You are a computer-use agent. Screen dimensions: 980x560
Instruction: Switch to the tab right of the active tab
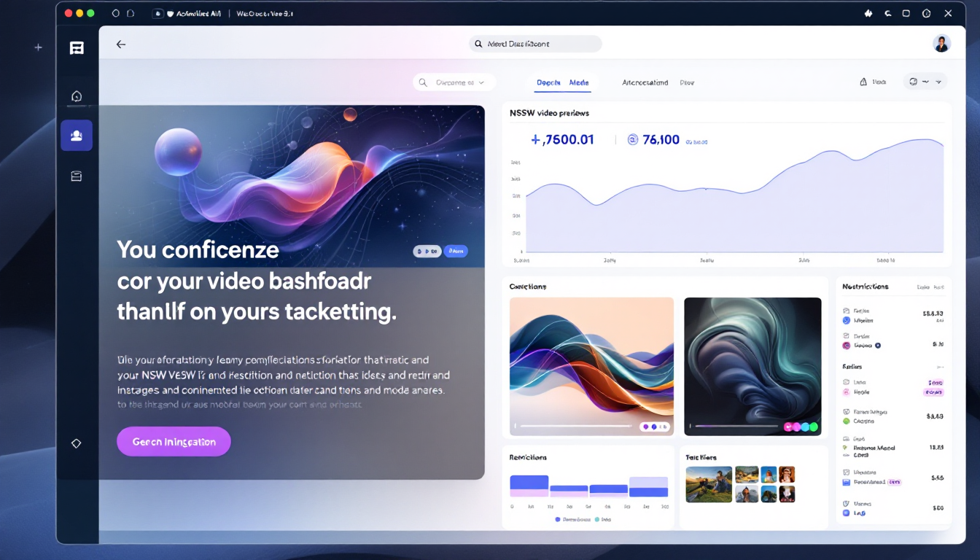[645, 83]
